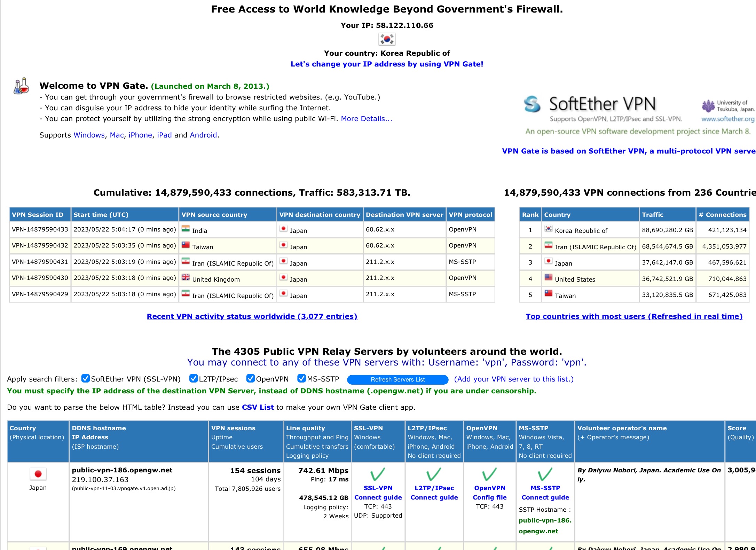Open www.softether.org link
The height and width of the screenshot is (550, 756).
click(728, 119)
